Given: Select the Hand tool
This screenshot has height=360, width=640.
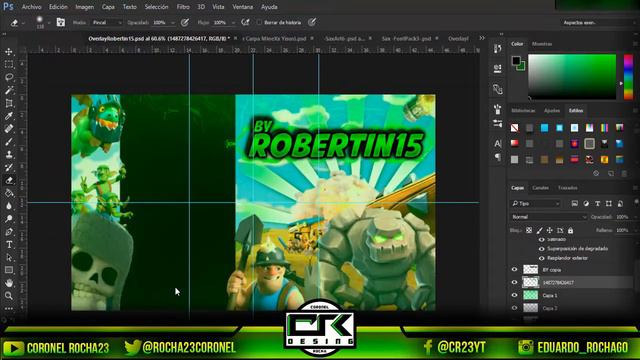Looking at the screenshot, I should (9, 283).
